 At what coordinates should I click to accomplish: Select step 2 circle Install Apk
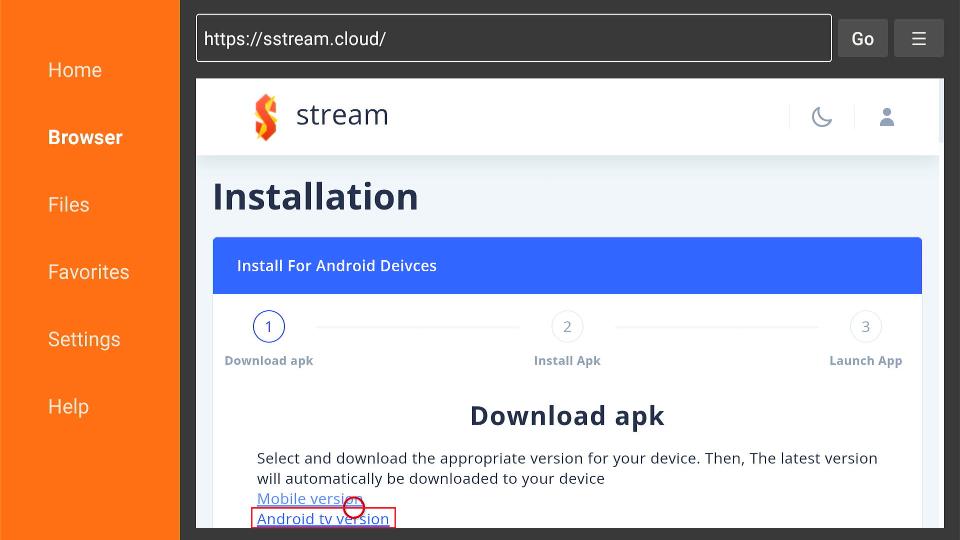(x=567, y=326)
